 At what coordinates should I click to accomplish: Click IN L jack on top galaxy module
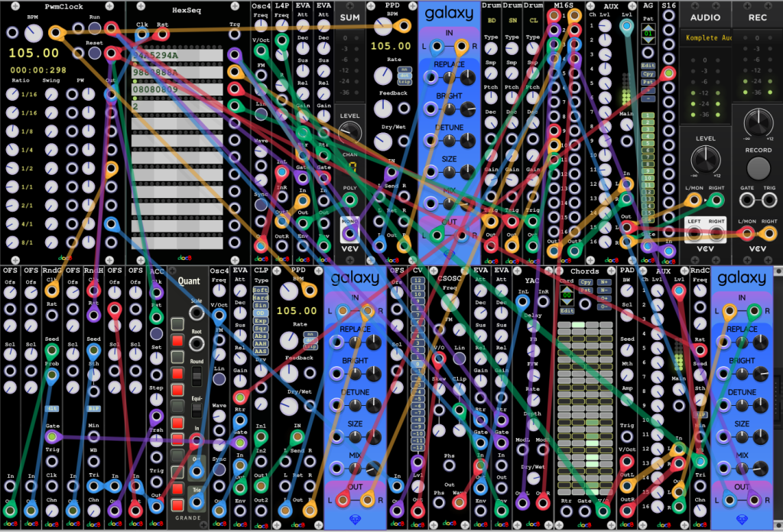coord(437,47)
